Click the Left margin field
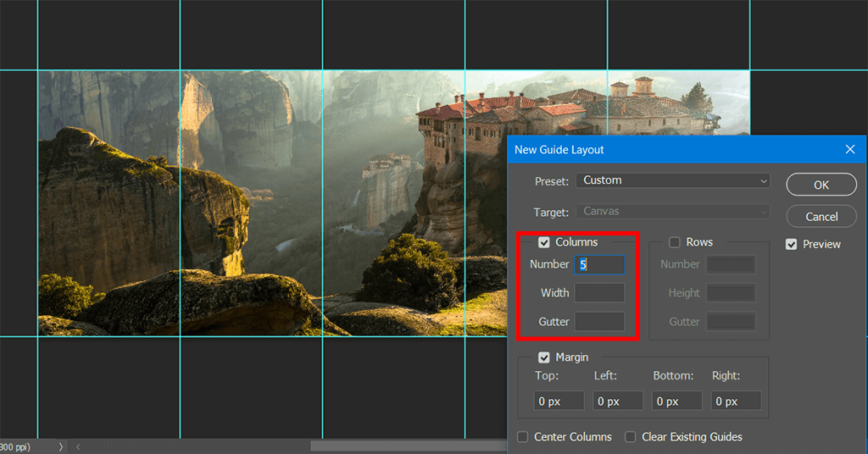868x454 pixels. 618,401
